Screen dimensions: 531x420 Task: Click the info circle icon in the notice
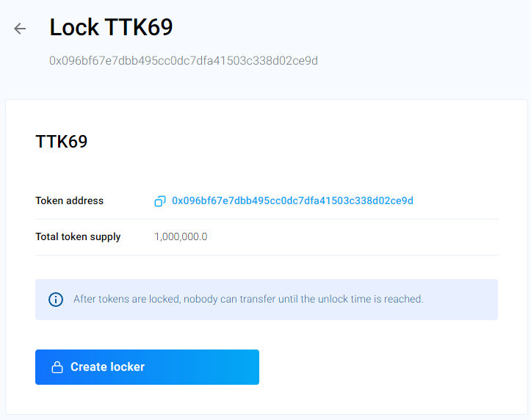pos(56,300)
